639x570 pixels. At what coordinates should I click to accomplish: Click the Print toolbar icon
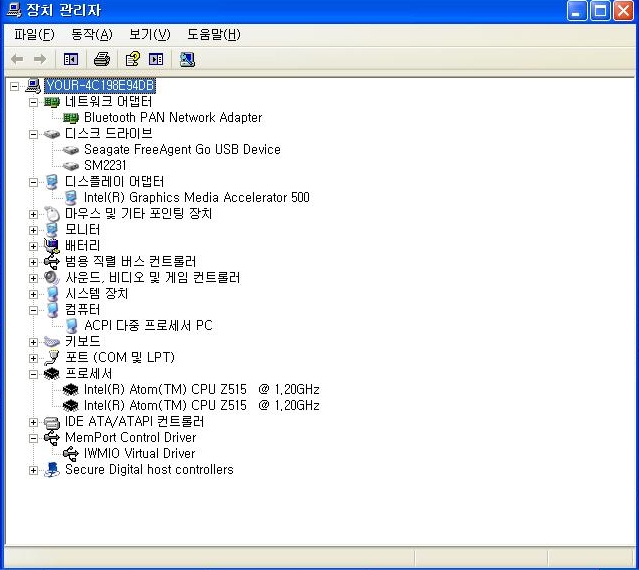pos(101,59)
